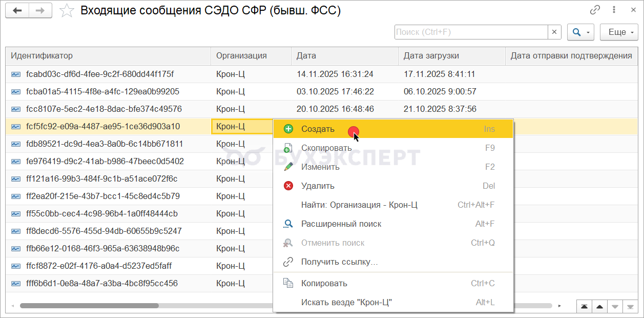Click the forward navigation arrow
Image resolution: width=644 pixels, height=318 pixels.
pos(40,11)
